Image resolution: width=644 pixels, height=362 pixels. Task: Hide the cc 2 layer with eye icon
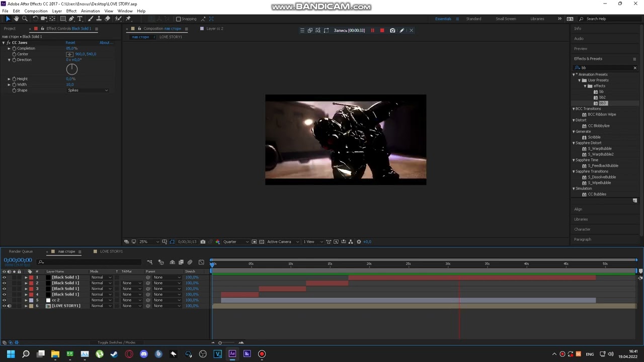[x=4, y=300]
